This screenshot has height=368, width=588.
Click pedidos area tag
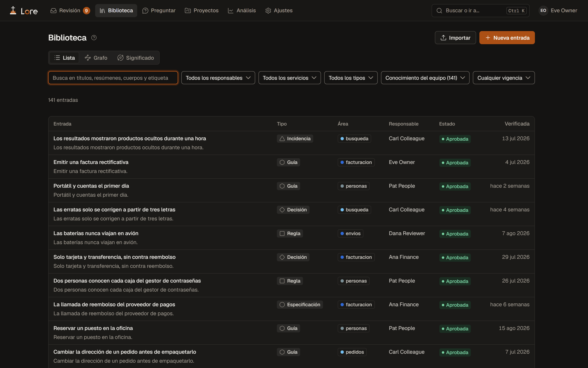tap(352, 352)
